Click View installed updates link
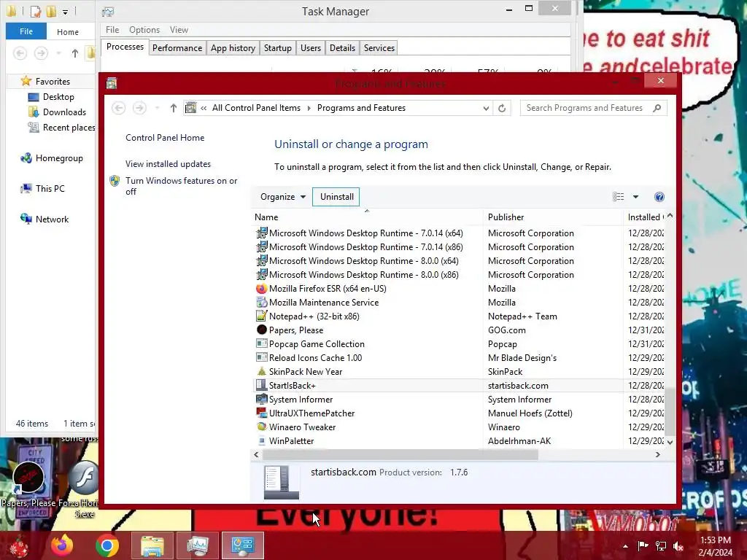This screenshot has height=560, width=747. (169, 164)
